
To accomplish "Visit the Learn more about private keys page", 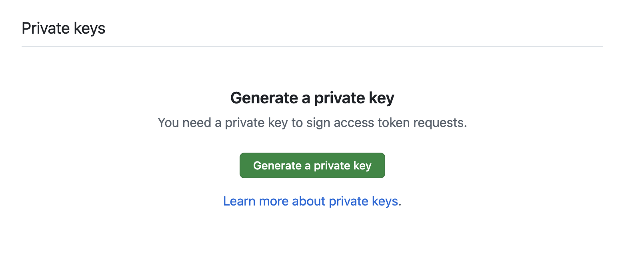I will (311, 201).
